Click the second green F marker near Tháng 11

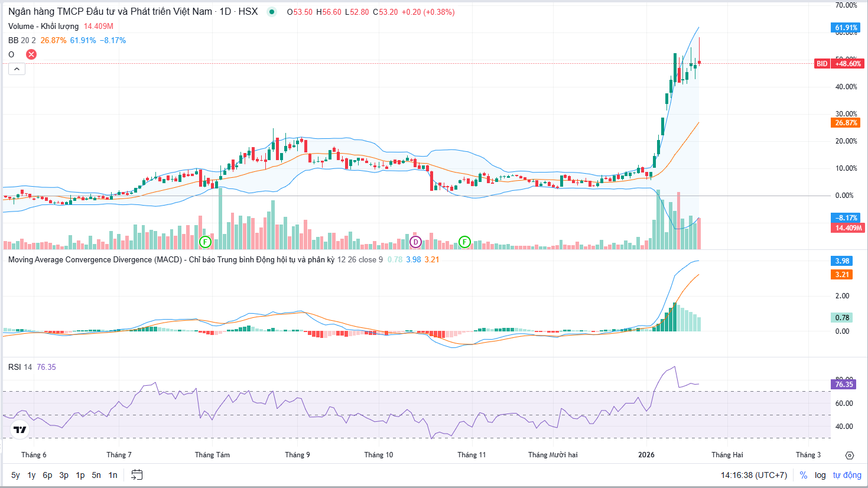point(465,242)
